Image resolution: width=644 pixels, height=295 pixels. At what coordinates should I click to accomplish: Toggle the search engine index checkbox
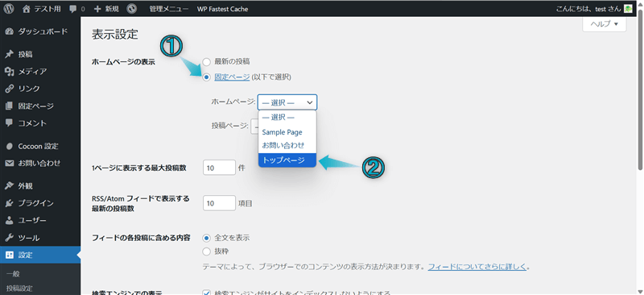(207, 293)
